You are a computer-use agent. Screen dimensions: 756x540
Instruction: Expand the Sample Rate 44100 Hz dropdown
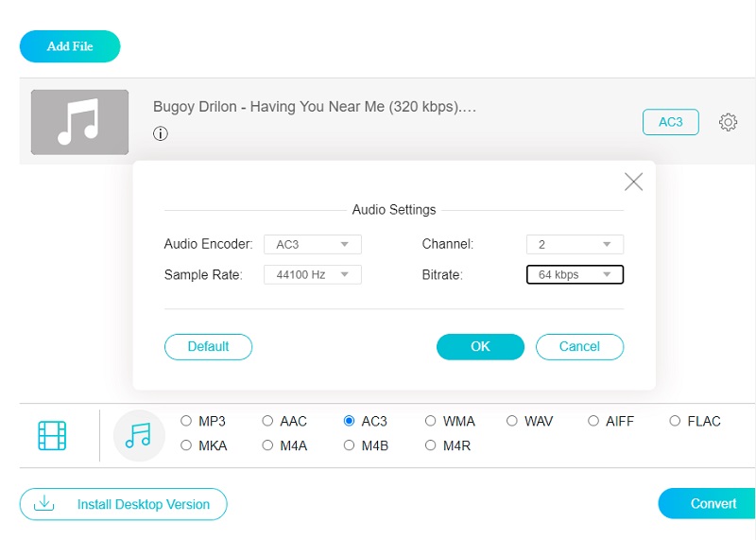[312, 274]
